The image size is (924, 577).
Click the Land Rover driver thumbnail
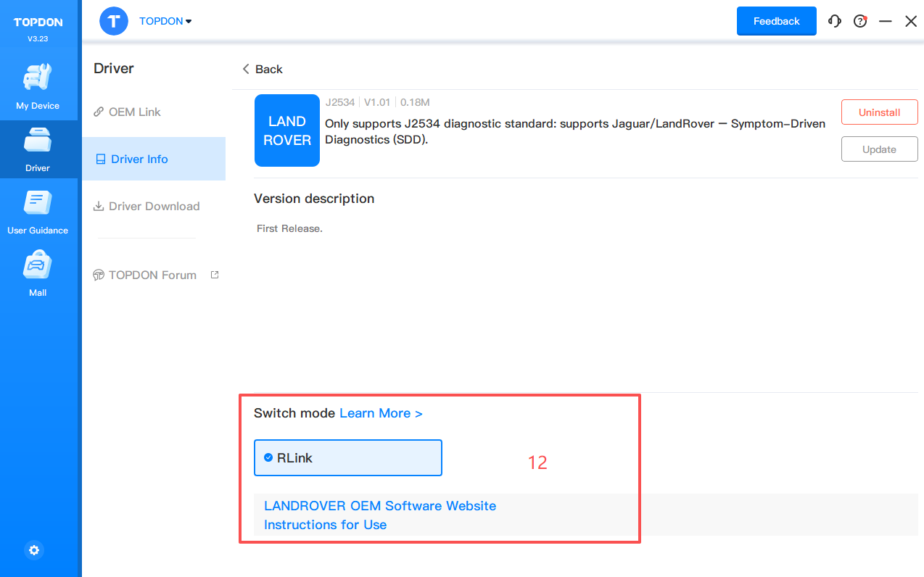[x=287, y=130]
